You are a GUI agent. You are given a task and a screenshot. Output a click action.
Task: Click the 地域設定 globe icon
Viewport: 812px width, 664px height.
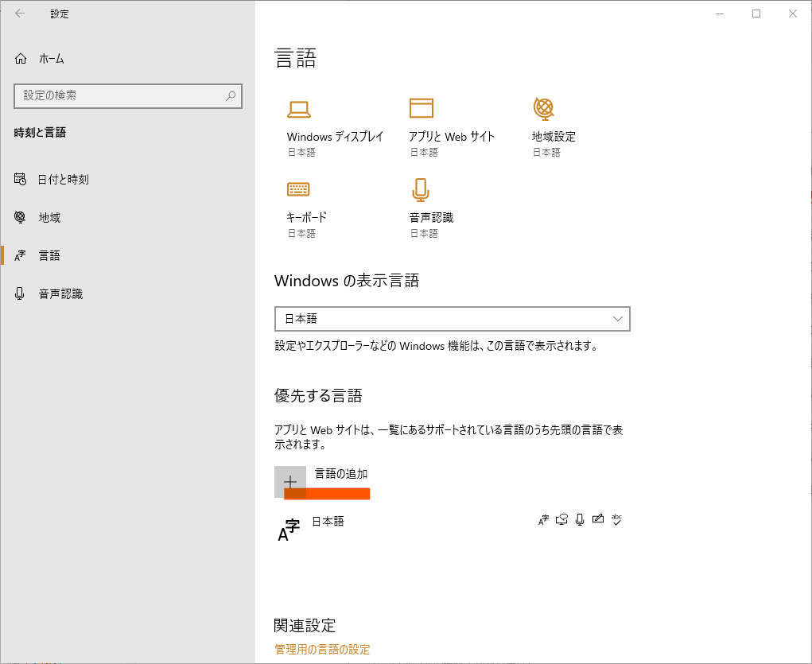click(x=544, y=108)
